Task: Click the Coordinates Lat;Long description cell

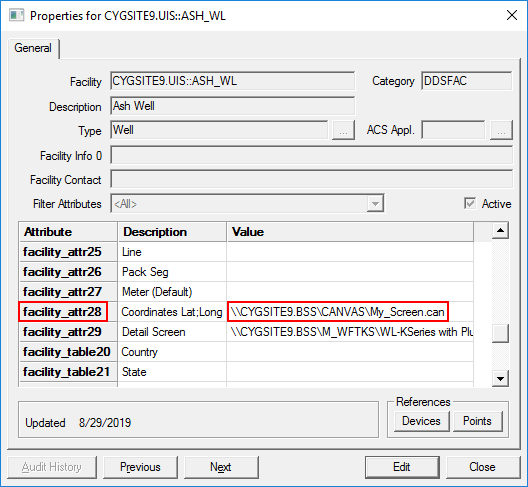Action: pos(172,312)
